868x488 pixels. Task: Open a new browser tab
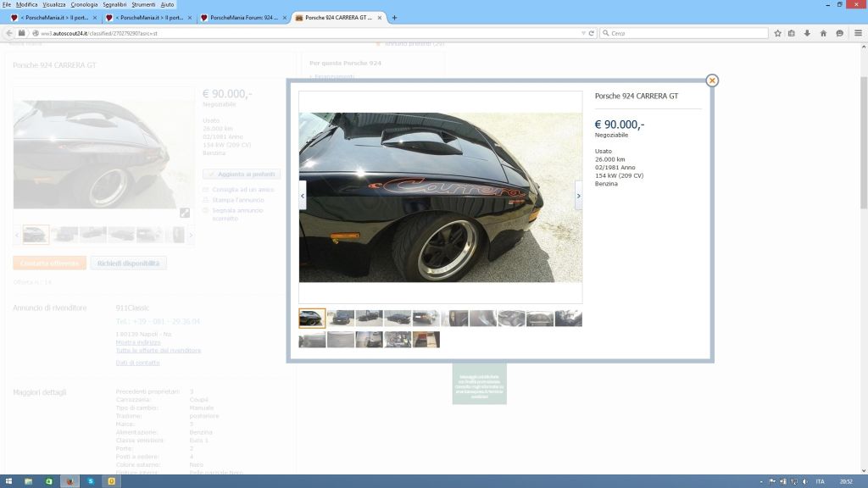pos(394,18)
